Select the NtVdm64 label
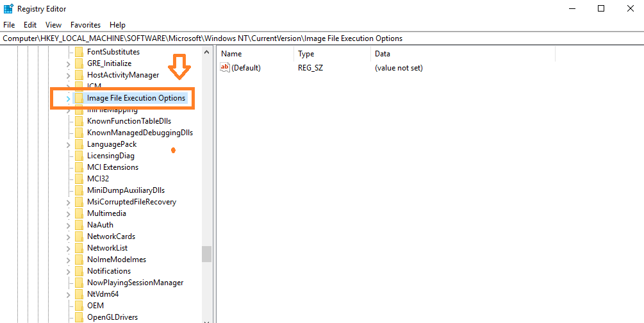The width and height of the screenshot is (644, 323). pos(103,294)
